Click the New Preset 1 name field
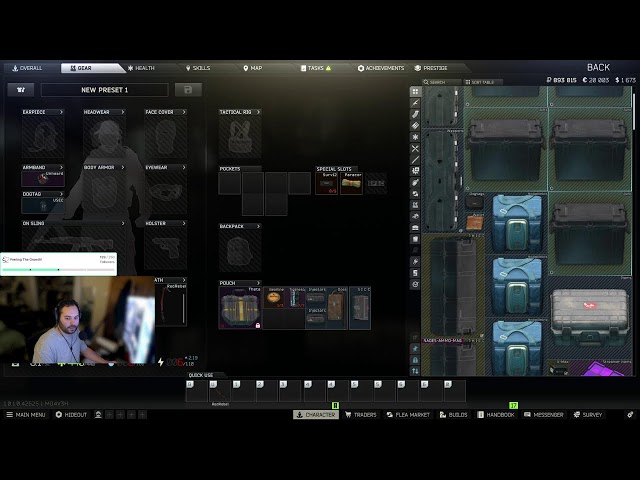This screenshot has width=640, height=480. 104,90
